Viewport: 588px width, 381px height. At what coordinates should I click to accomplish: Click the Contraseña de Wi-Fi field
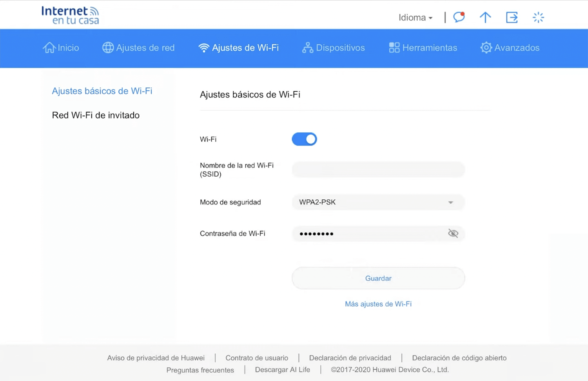(368, 233)
